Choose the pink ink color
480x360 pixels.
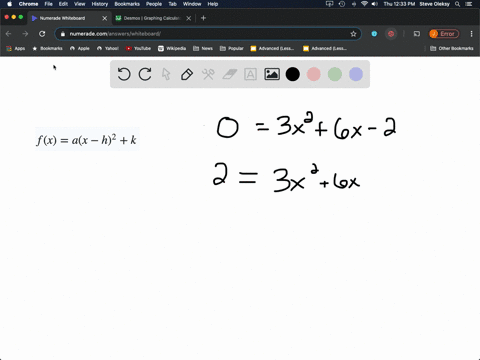click(x=314, y=74)
